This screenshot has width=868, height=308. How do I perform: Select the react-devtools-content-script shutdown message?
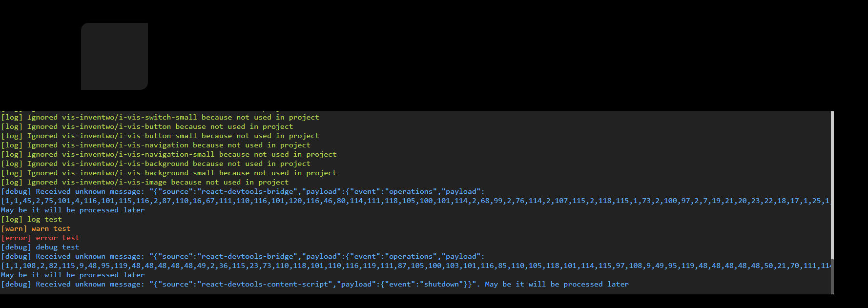[x=315, y=285]
